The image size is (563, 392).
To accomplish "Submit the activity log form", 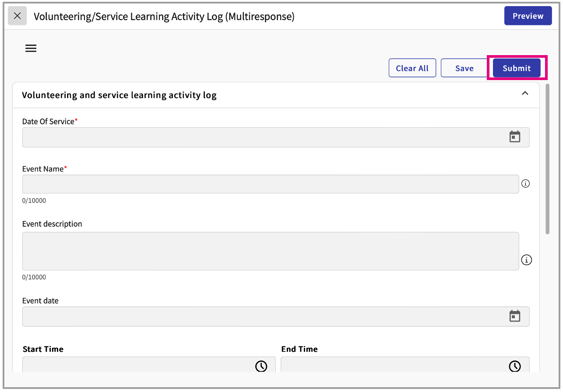I will click(x=517, y=68).
